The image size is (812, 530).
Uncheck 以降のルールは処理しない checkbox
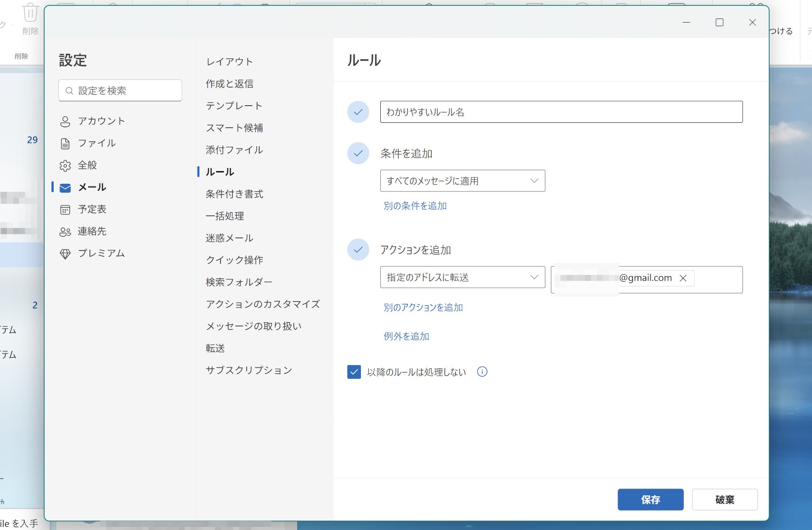(354, 372)
